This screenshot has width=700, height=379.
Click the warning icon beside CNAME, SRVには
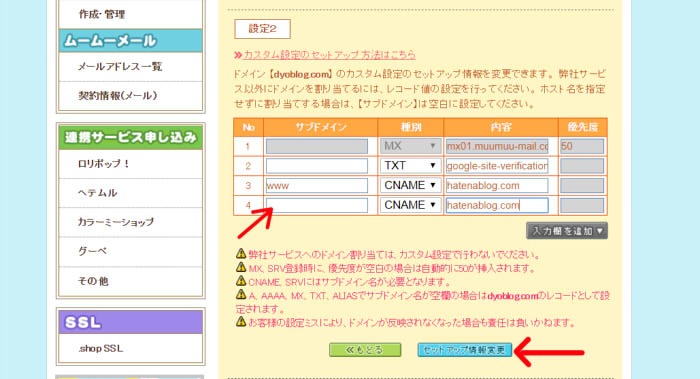tap(241, 281)
